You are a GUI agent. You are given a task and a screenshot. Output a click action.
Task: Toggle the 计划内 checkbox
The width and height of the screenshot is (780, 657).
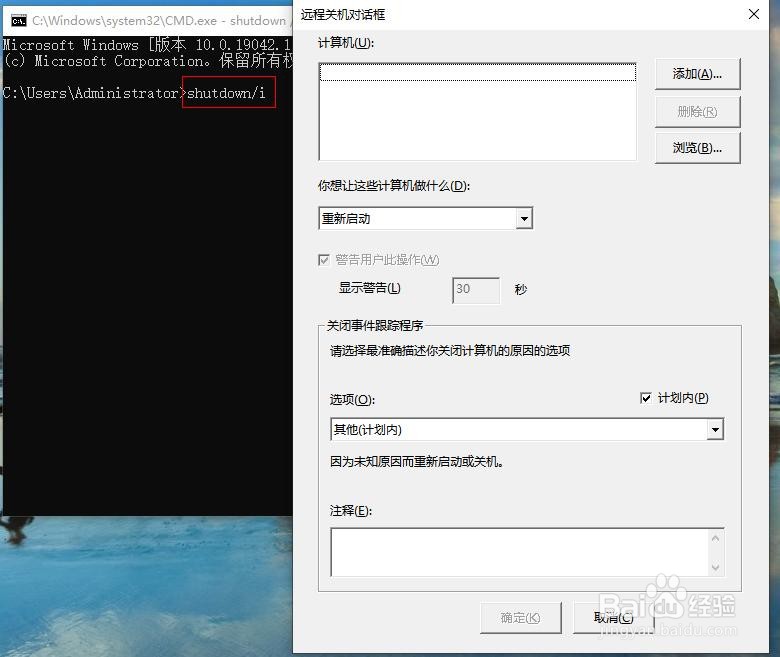point(646,398)
